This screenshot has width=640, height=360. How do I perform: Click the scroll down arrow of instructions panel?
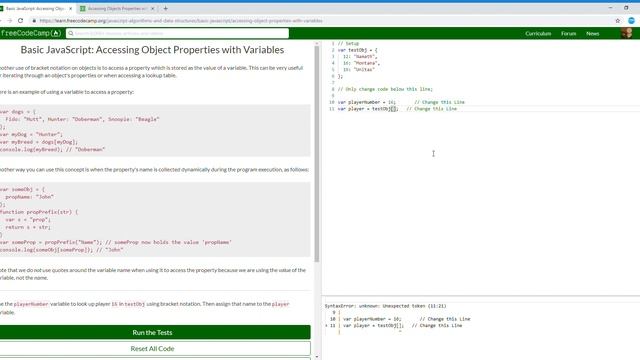coord(317,357)
